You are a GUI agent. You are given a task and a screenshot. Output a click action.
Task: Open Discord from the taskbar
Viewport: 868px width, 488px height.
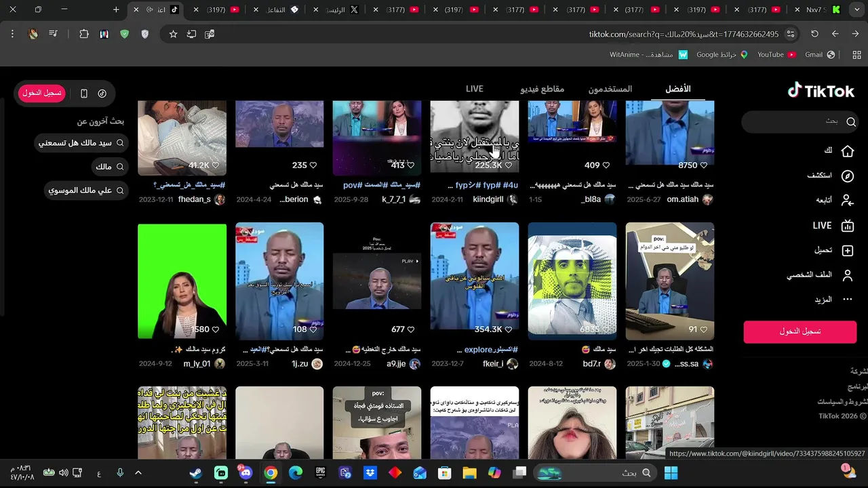click(245, 472)
